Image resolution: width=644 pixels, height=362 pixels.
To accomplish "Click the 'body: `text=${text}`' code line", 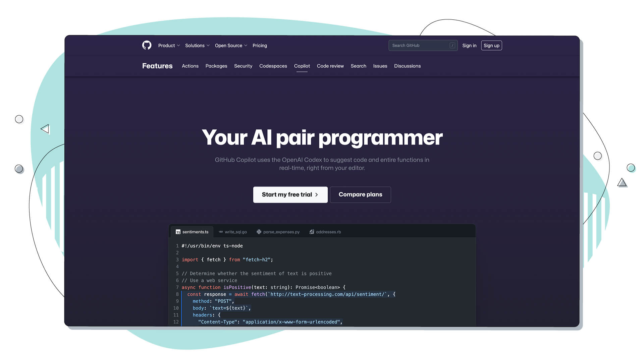I will coord(222,308).
